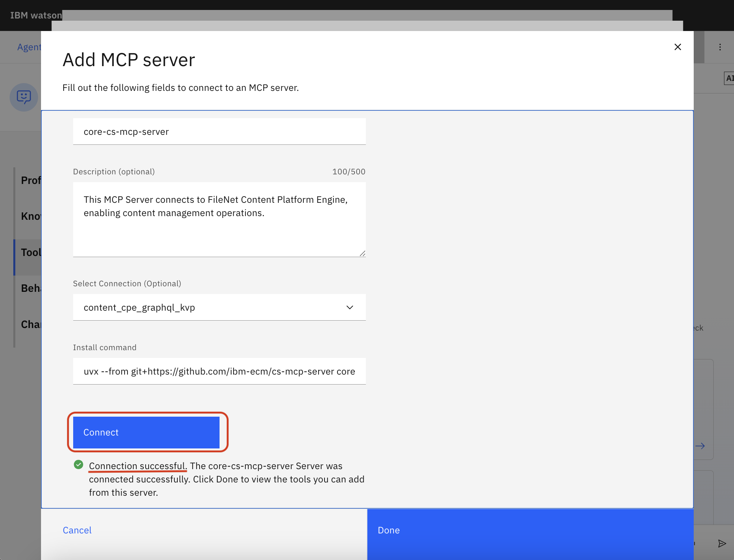This screenshot has height=560, width=734.
Task: Click the agent chat avatar icon
Action: click(24, 97)
